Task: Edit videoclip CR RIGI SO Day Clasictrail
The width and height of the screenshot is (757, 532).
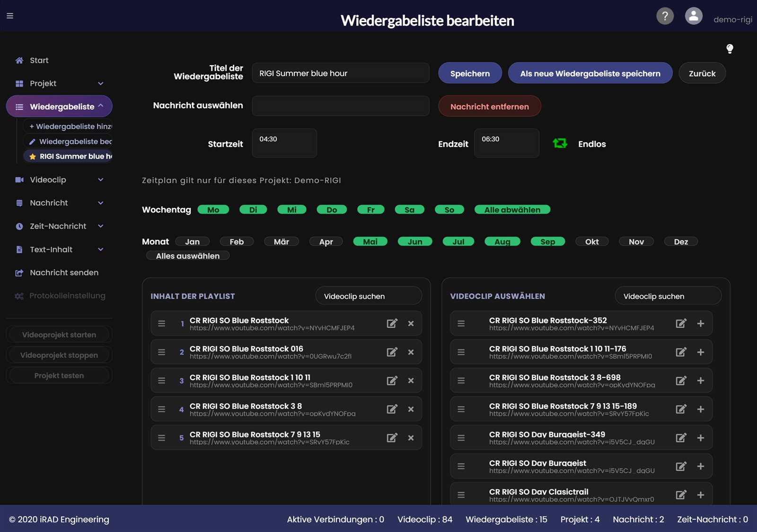Action: (x=681, y=495)
